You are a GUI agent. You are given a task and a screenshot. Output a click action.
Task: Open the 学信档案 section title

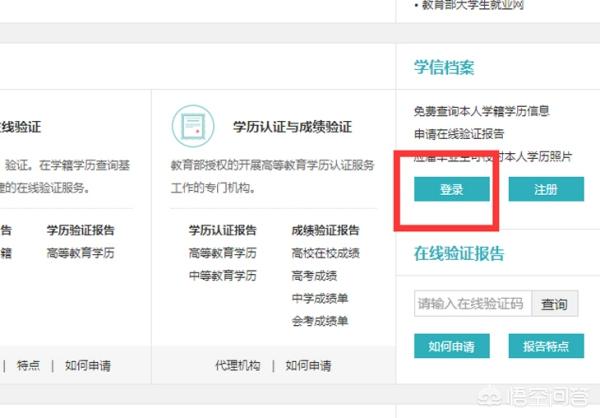444,67
